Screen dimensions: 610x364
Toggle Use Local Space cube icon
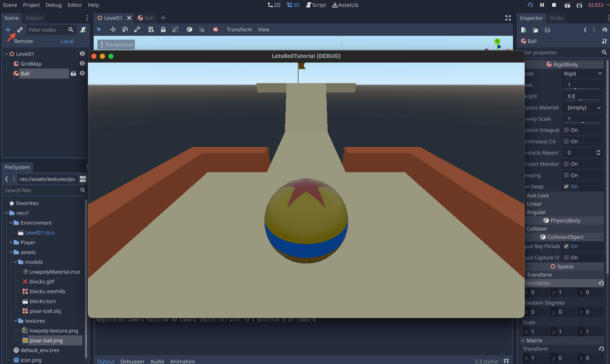[189, 29]
